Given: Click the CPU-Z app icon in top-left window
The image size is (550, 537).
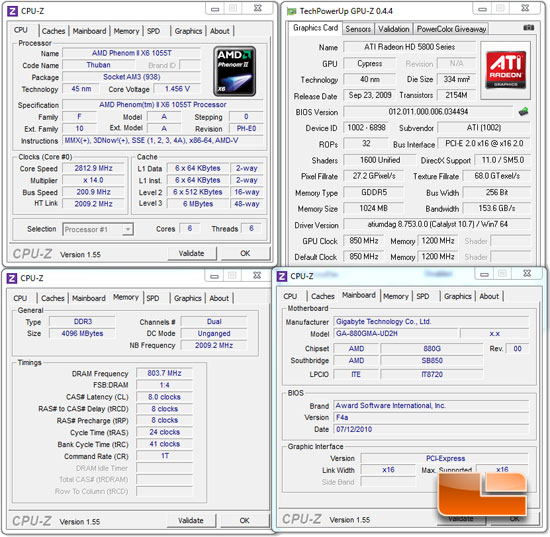Looking at the screenshot, I should coord(12,11).
